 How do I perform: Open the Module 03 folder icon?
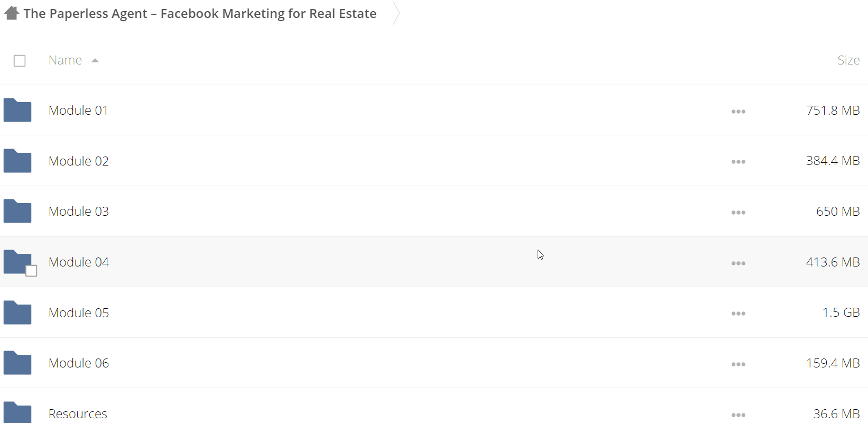tap(17, 211)
